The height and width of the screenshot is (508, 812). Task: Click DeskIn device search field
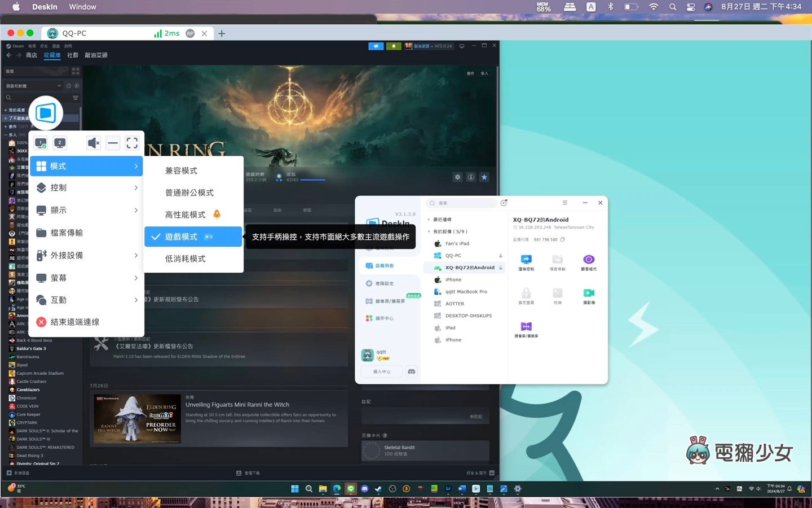point(461,203)
